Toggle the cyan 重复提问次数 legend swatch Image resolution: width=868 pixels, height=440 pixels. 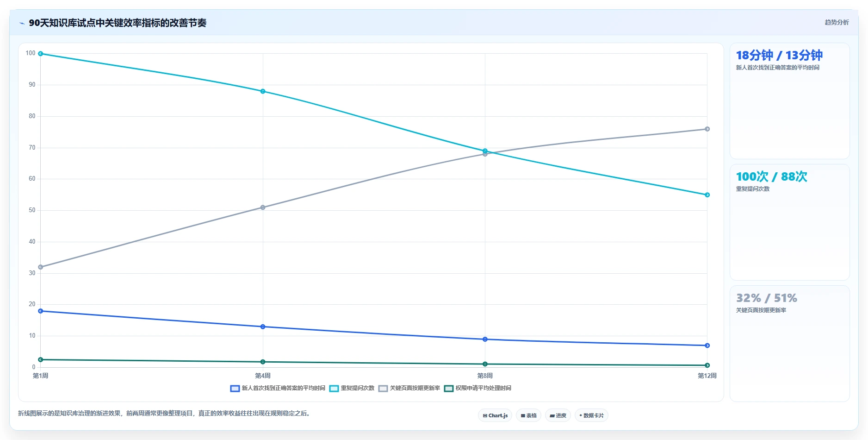[334, 389]
